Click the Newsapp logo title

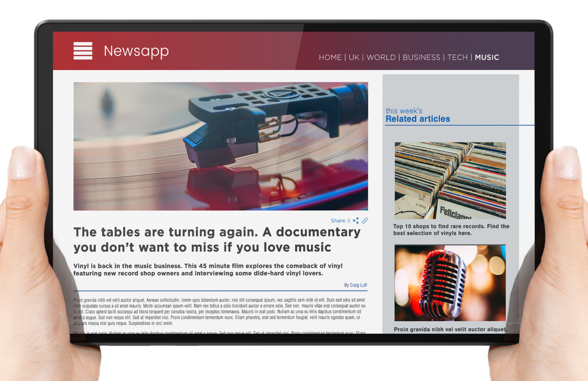[x=136, y=51]
